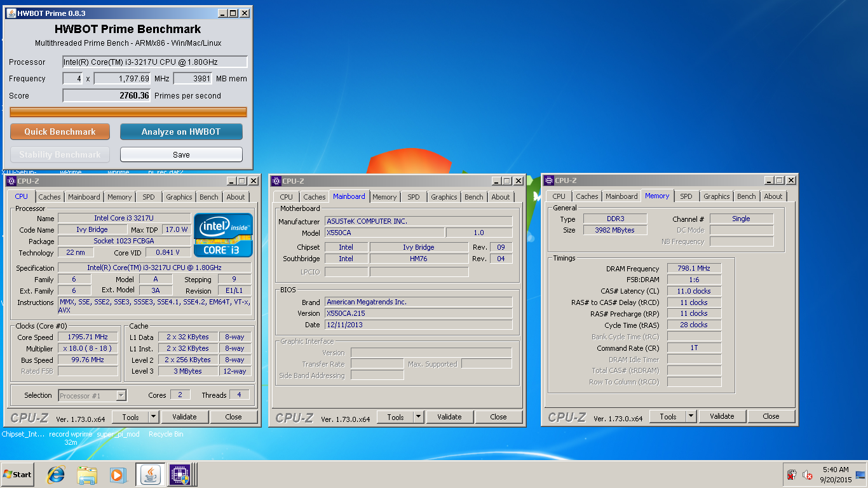Run the Quick Benchmark
The height and width of the screenshot is (488, 868).
[x=60, y=132]
